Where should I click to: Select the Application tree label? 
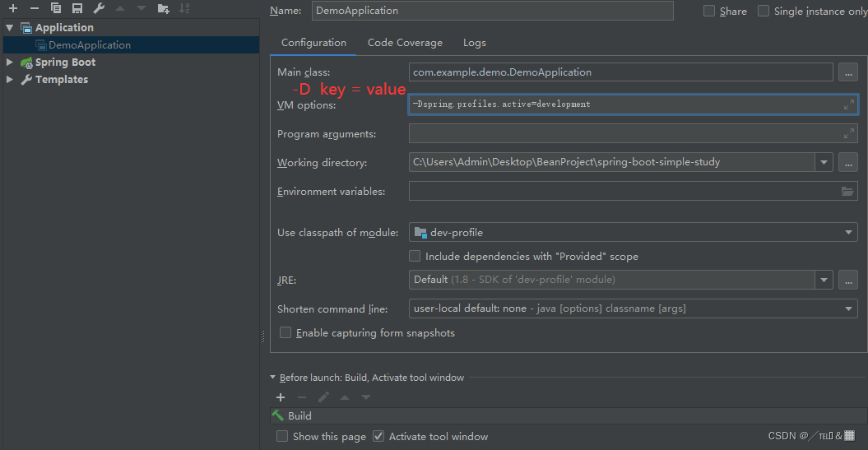click(64, 28)
